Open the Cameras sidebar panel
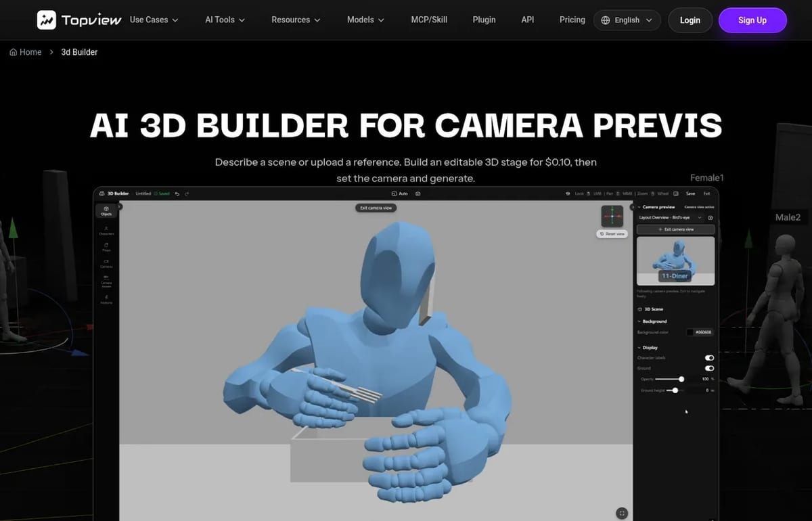Screen dimensions: 812x521 (x=106, y=263)
